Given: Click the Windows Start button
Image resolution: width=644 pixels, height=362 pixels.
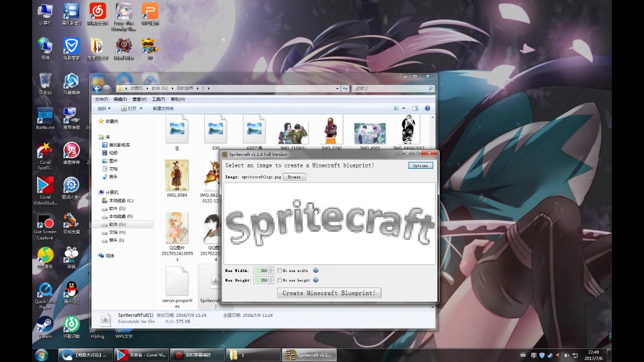Looking at the screenshot, I should tap(42, 355).
